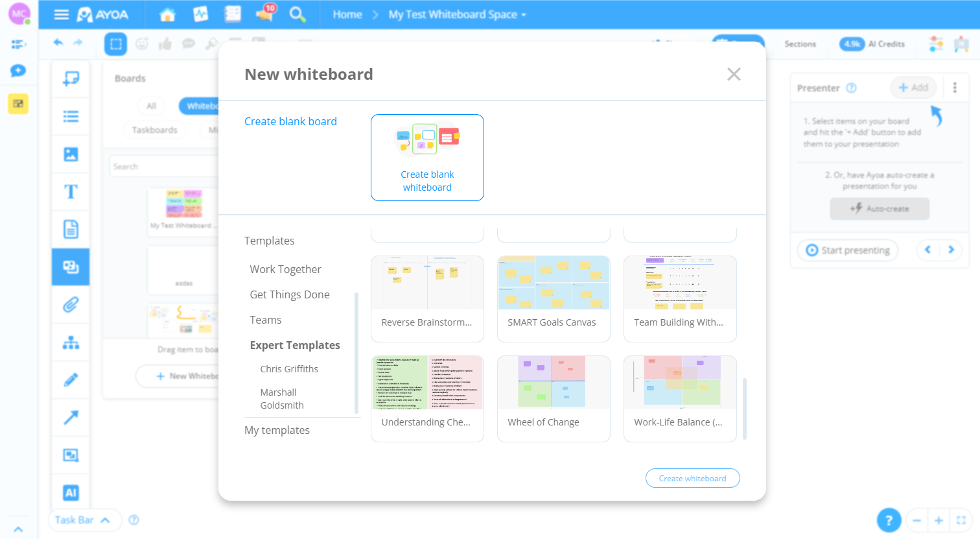Image resolution: width=980 pixels, height=539 pixels.
Task: Click the thumbs-up vote tool
Action: coord(165,43)
